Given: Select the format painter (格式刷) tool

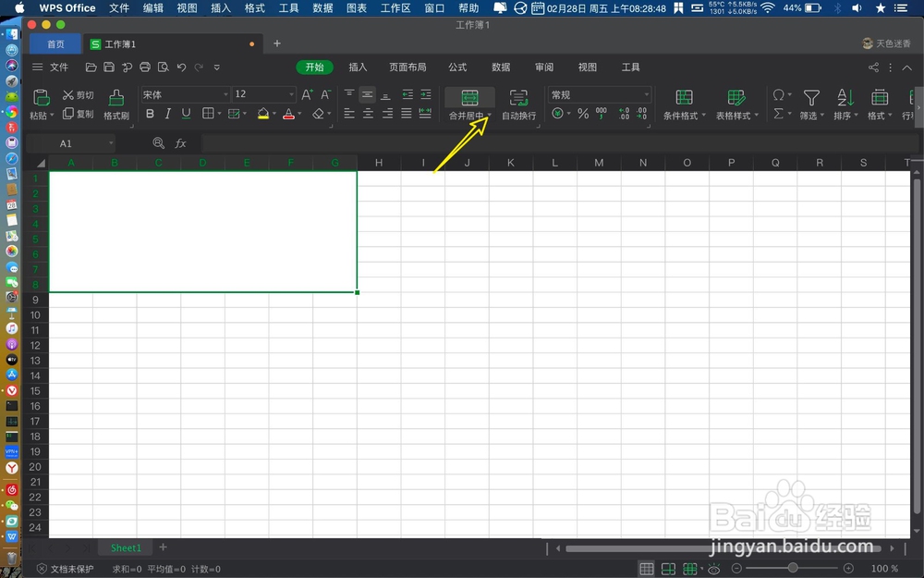Looking at the screenshot, I should click(x=116, y=105).
